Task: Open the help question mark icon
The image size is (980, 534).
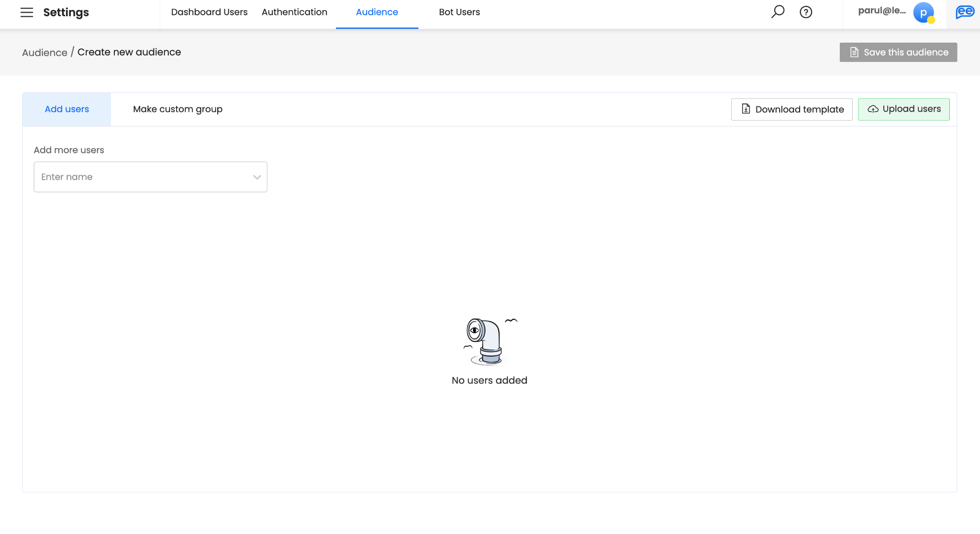Action: point(806,12)
